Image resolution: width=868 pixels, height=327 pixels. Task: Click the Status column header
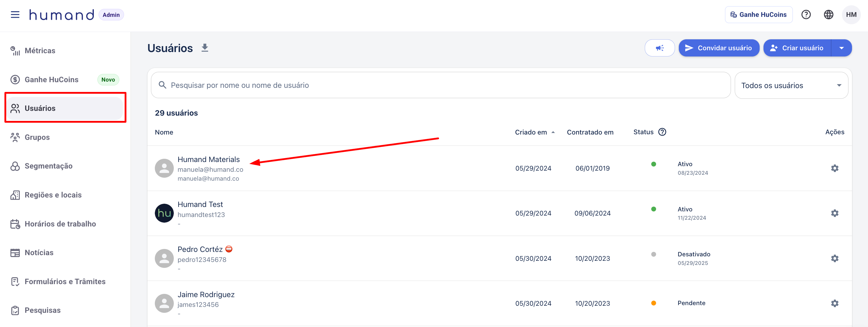point(643,132)
